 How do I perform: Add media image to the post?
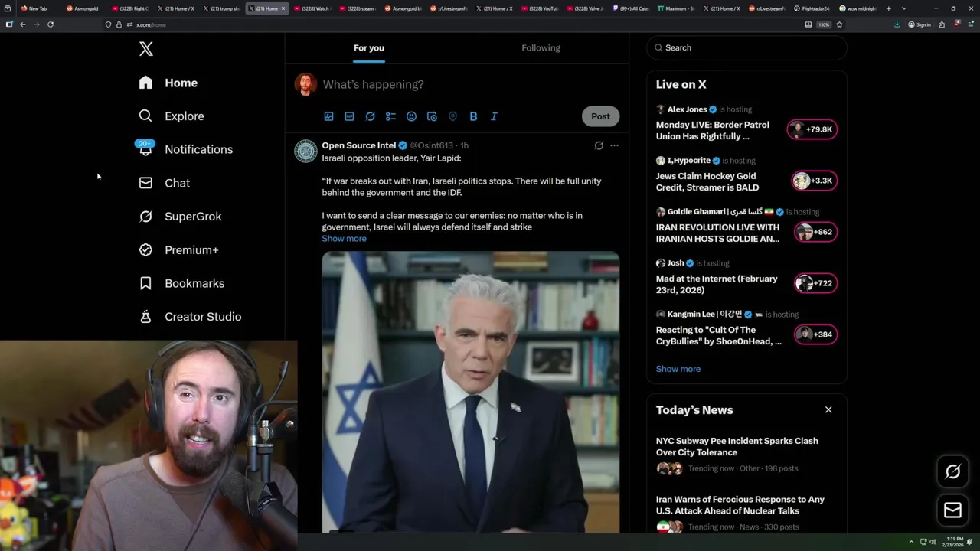pos(328,116)
